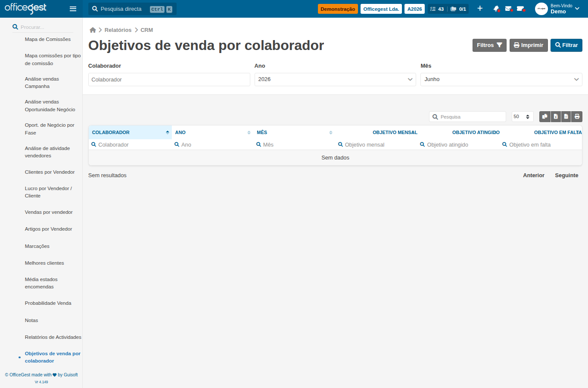Export table to Excel file icon

pos(556,116)
